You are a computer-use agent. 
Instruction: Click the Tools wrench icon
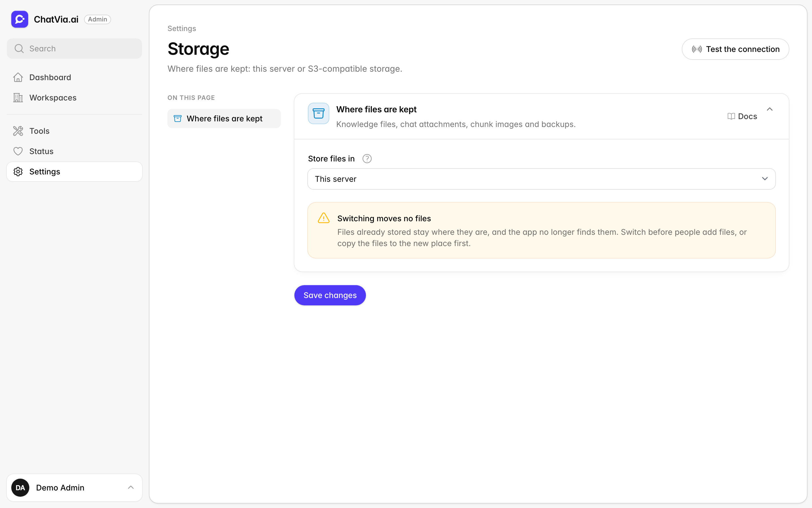pyautogui.click(x=18, y=131)
